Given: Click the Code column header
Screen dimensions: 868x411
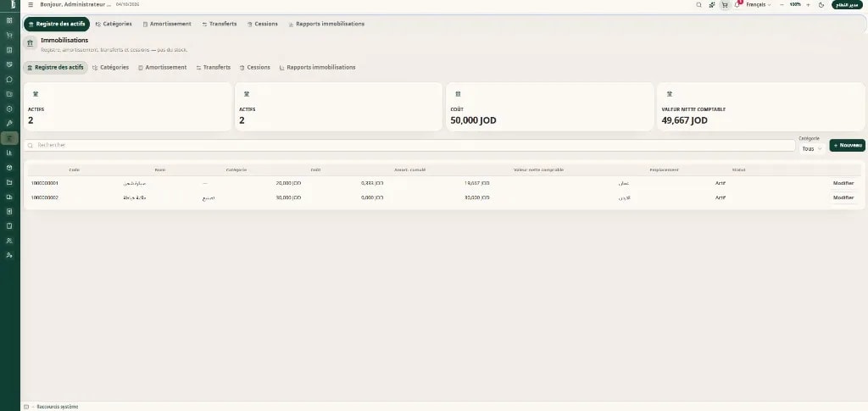Looking at the screenshot, I should pyautogui.click(x=75, y=169).
